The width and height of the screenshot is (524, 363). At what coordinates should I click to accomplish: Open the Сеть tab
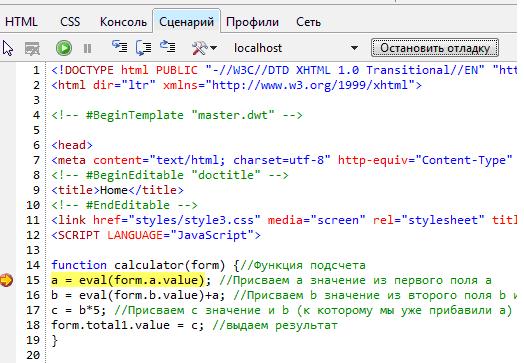tap(308, 22)
